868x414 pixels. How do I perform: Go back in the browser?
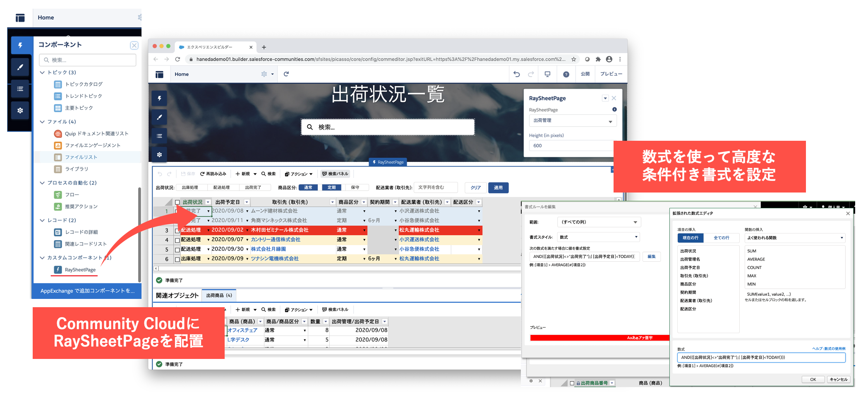(156, 59)
